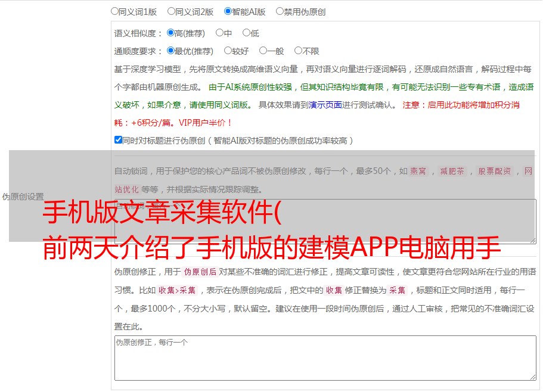This screenshot has height=392, width=543.
Task: Click the 自动锁词 textarea
Action: pyautogui.click(x=325, y=222)
